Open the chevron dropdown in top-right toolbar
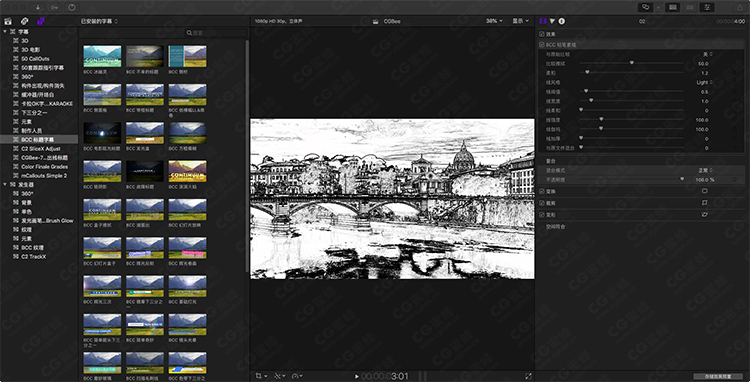Screen dimensions: 750x382 658,7
